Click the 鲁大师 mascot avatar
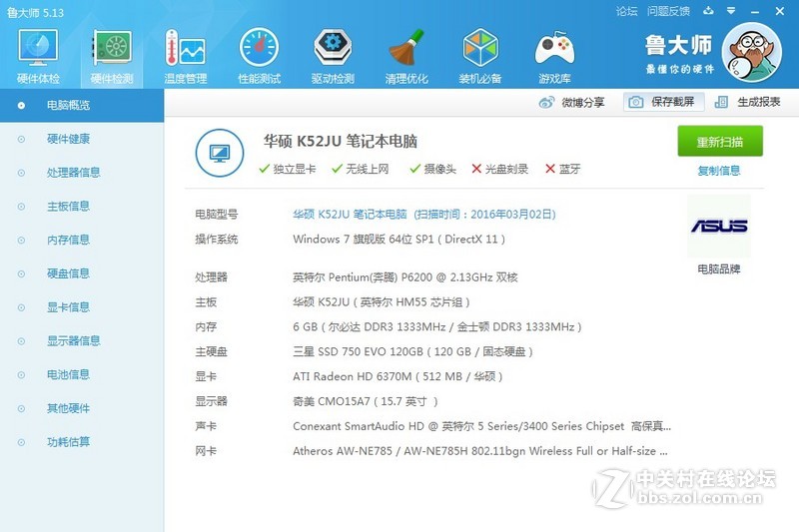This screenshot has height=532, width=799. click(x=752, y=53)
